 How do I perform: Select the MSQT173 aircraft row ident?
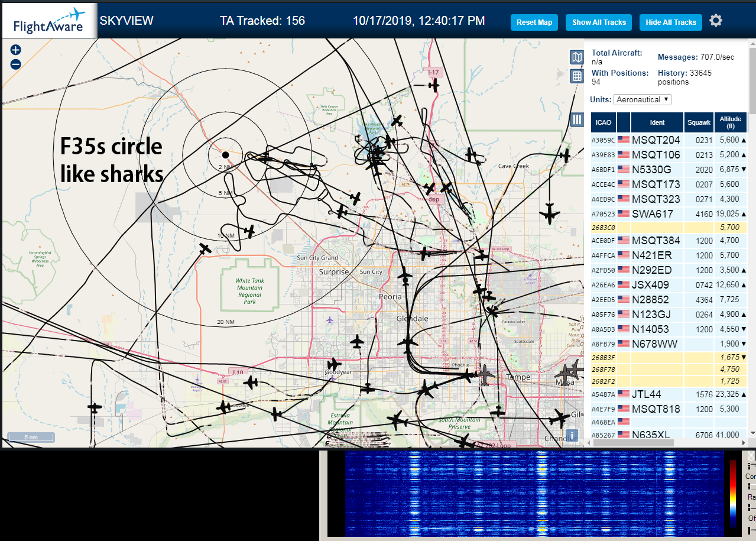point(656,184)
